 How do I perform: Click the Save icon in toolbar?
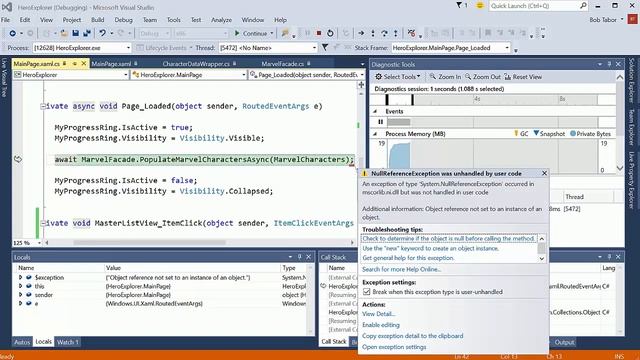pos(76,33)
